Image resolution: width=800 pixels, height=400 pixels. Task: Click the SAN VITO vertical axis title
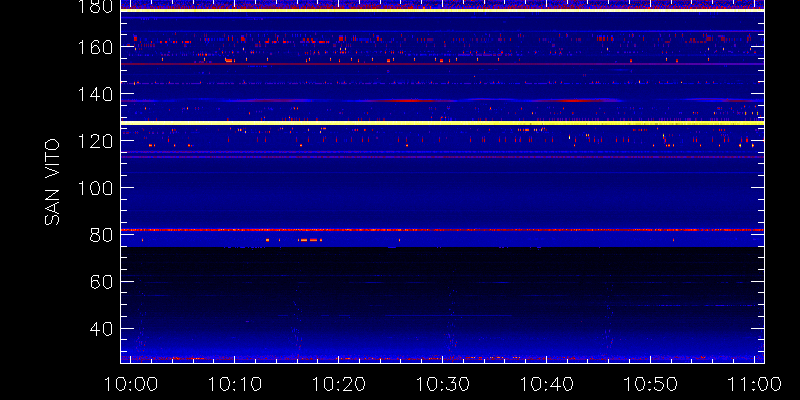[x=52, y=182]
